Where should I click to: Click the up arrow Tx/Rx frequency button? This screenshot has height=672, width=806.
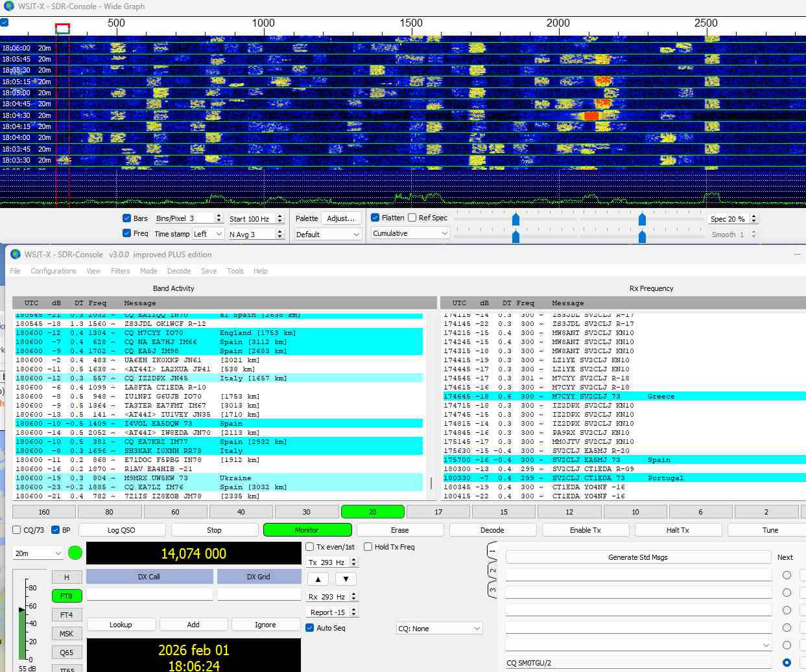click(x=318, y=579)
